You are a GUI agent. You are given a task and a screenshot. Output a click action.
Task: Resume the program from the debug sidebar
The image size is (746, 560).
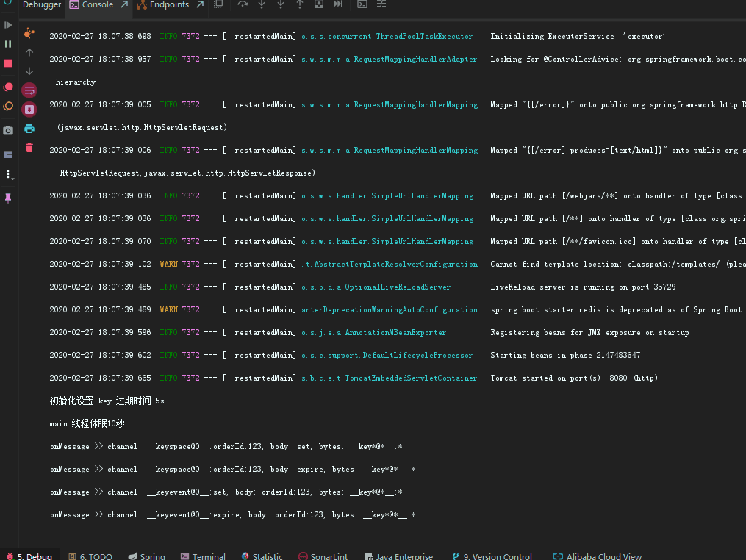8,25
